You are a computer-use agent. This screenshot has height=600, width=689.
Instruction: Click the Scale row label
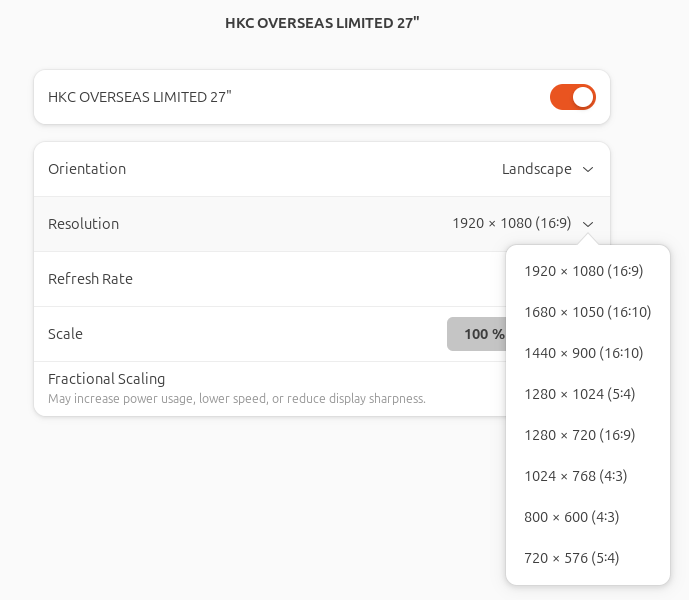(65, 334)
